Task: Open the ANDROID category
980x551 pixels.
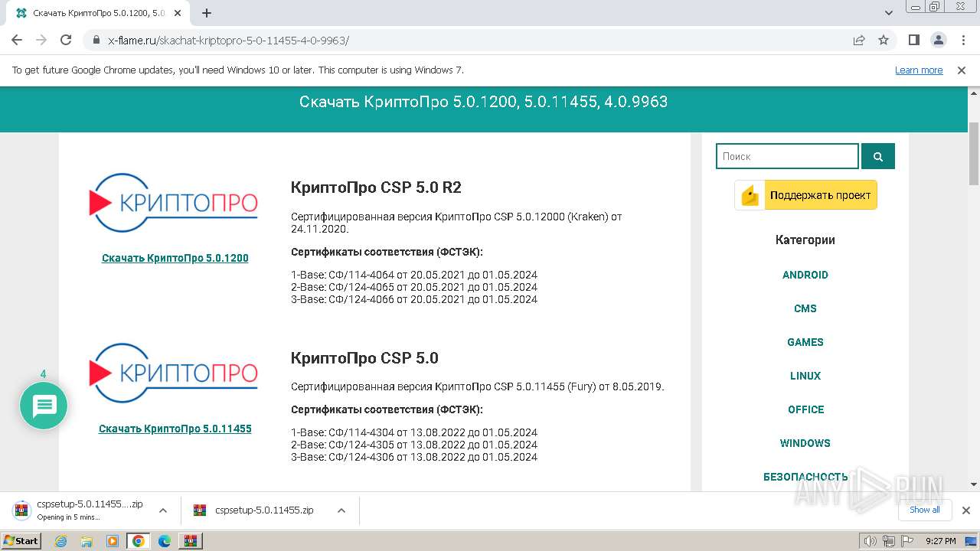Action: 805,275
